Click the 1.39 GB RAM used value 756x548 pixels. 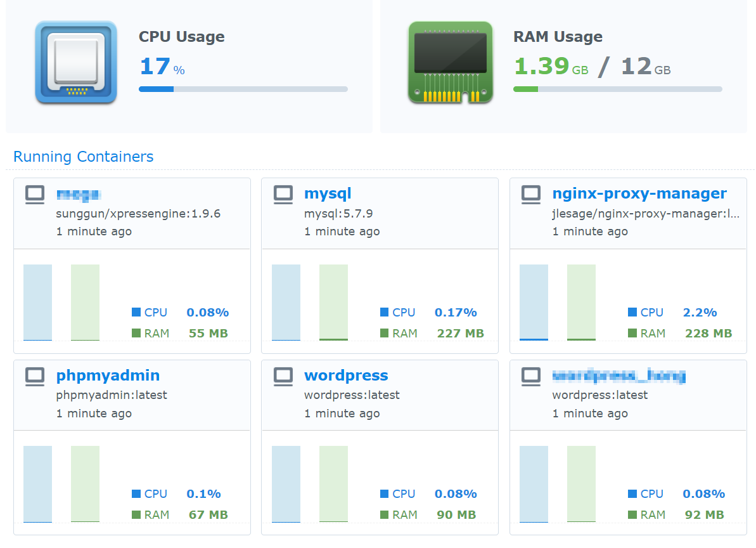point(551,66)
